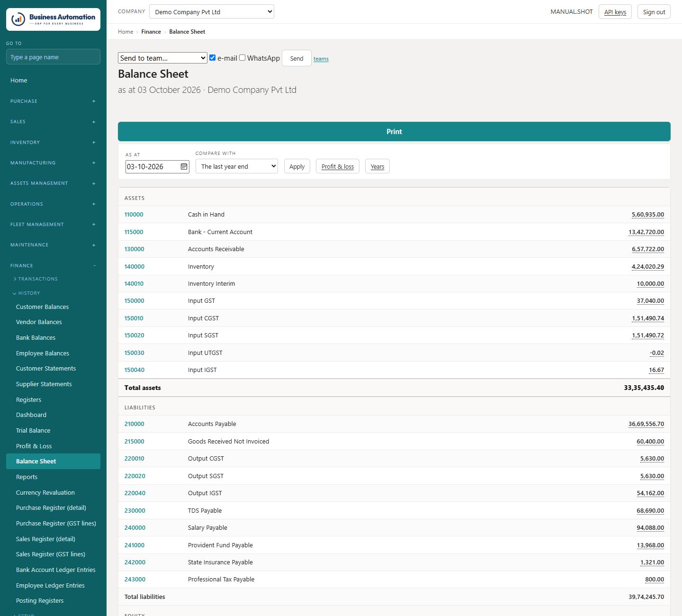Expand the Operations sidebar section

point(53,204)
